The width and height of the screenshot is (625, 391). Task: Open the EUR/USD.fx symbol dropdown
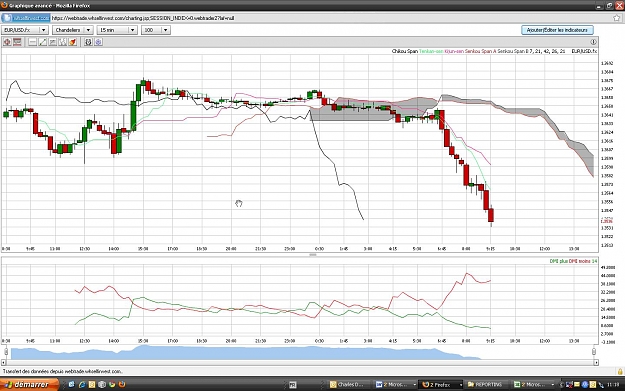point(25,30)
